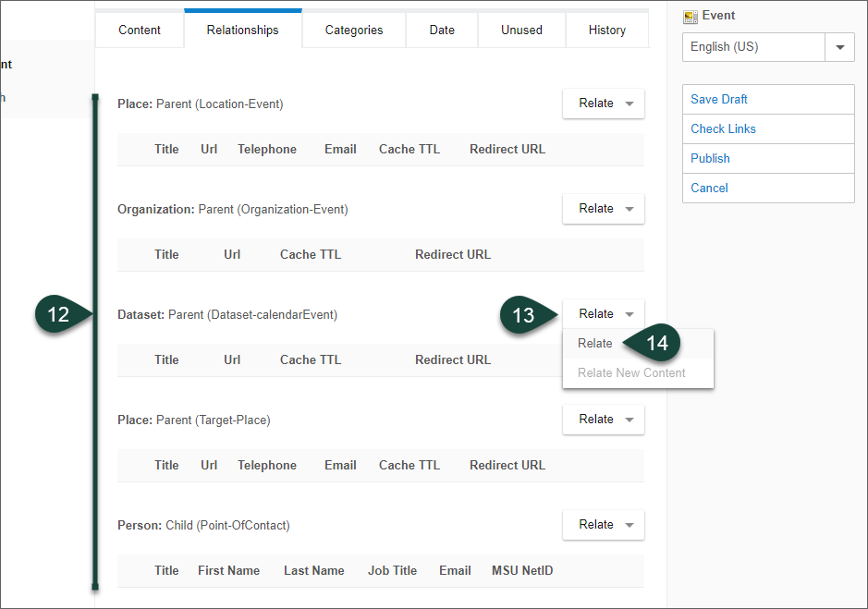The width and height of the screenshot is (868, 609).
Task: Click the annotation marker numbered 12
Action: coord(58,314)
